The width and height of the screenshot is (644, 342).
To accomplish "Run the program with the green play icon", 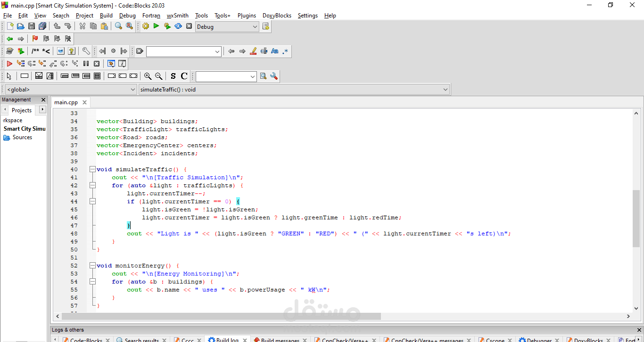I will [x=157, y=26].
